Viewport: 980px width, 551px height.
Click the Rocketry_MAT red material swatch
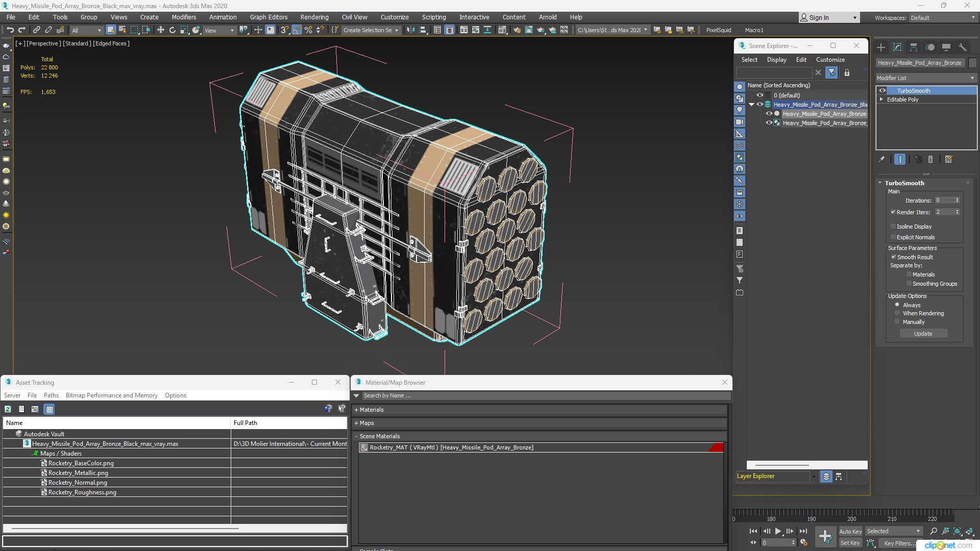[716, 447]
